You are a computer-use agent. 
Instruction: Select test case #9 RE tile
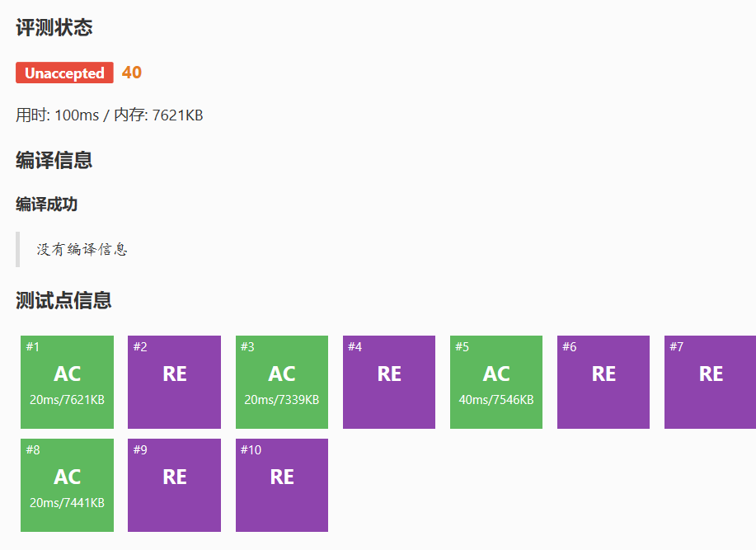pos(174,485)
